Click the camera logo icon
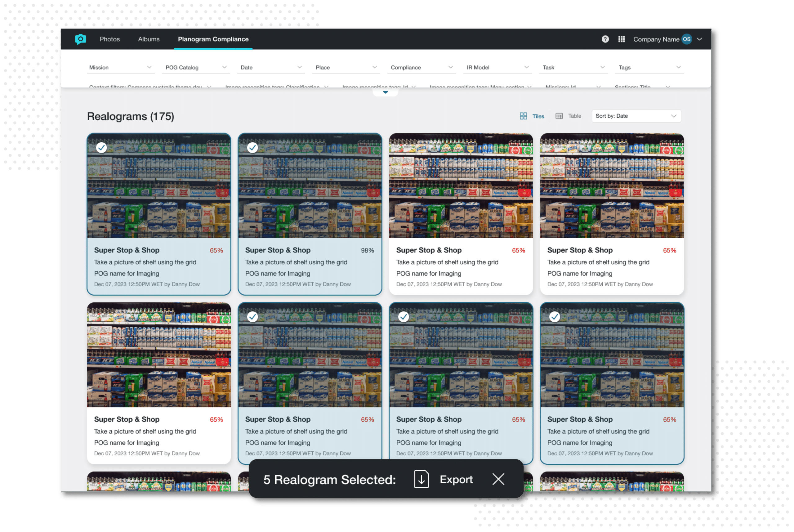This screenshot has width=794, height=532. tap(80, 39)
